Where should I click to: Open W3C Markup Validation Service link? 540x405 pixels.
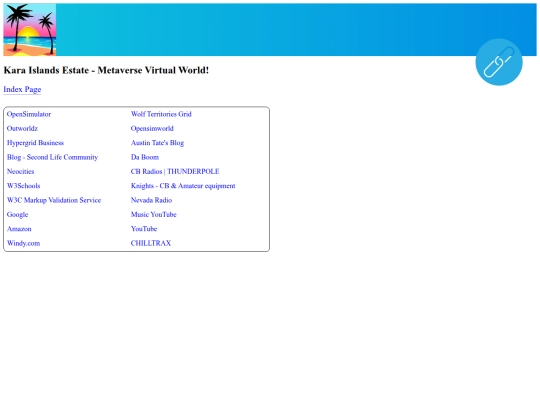54,200
